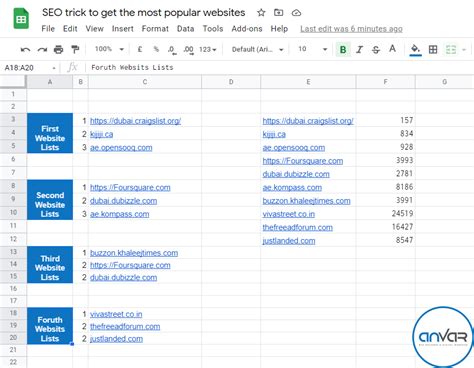Select cell with value 8186
This screenshot has width=474, height=368.
pos(386,187)
